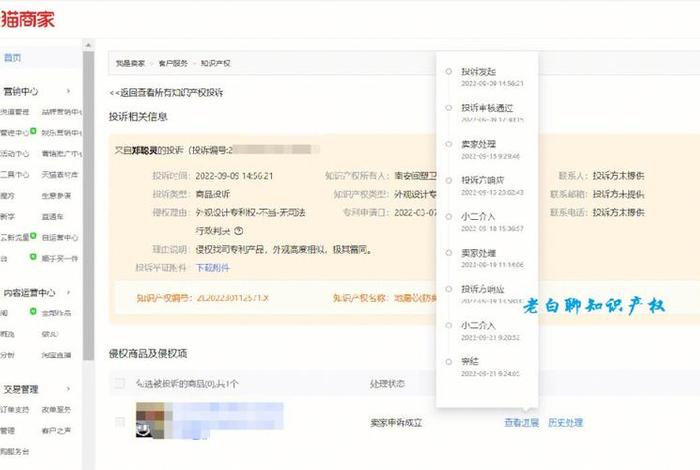Click the 侵权商品及侵权项 heading

tap(148, 354)
